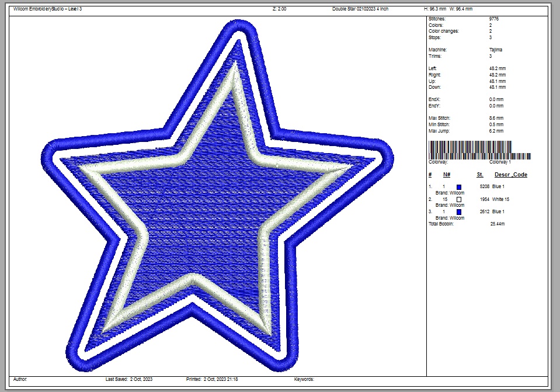The width and height of the screenshot is (560, 392).
Task: Select the 'Stops:' label
Action: 434,37
